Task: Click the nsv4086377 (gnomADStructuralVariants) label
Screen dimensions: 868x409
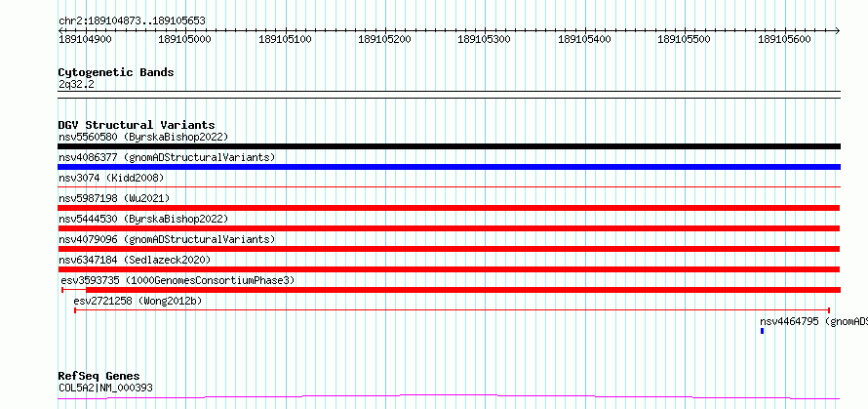Action: point(167,157)
